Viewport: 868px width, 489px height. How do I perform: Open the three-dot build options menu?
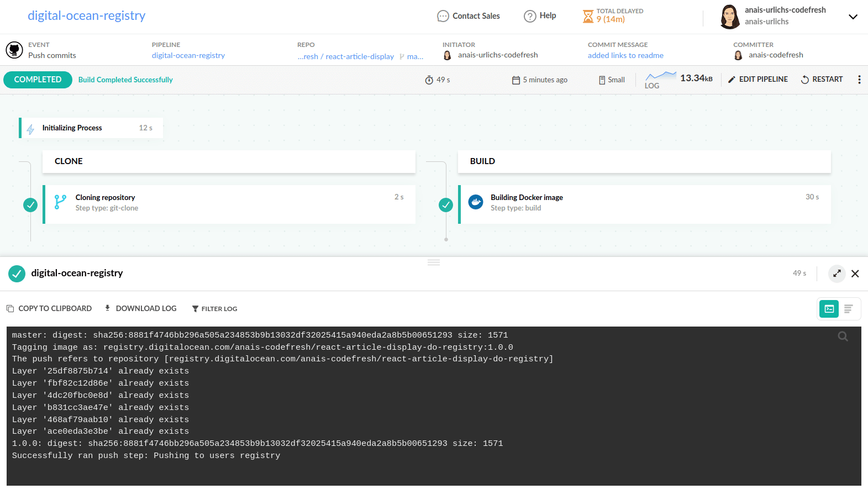point(859,80)
